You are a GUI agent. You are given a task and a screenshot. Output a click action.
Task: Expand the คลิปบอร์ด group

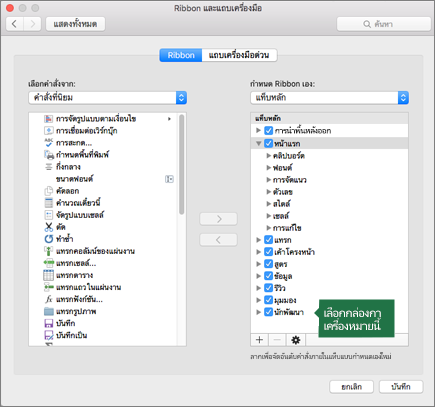coord(269,155)
